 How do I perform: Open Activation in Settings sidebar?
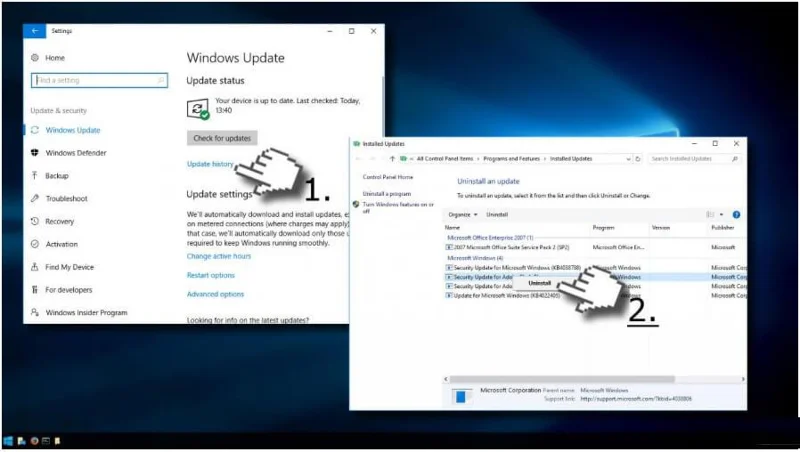point(62,244)
